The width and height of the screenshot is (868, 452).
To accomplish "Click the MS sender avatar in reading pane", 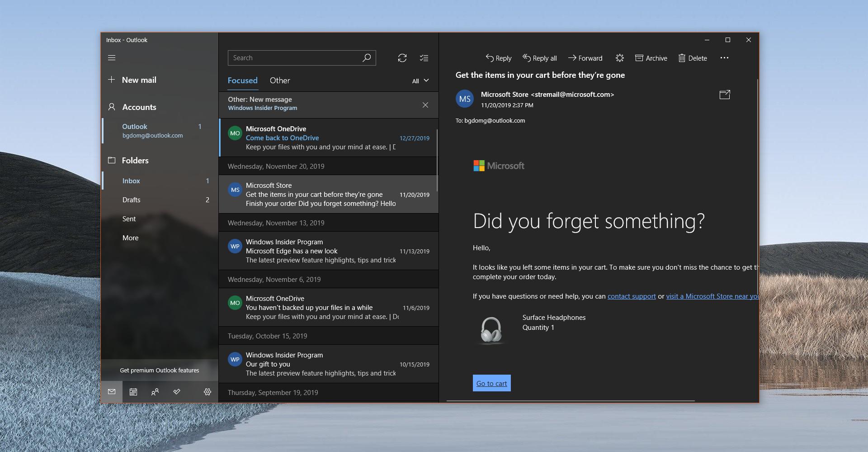I will (x=465, y=99).
